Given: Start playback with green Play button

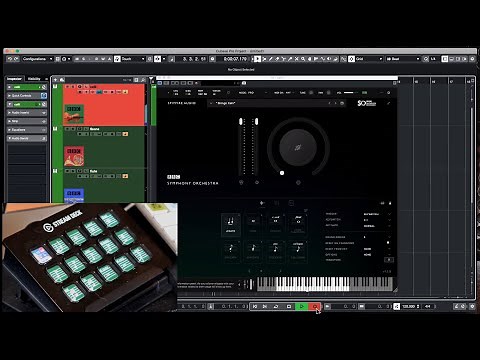Looking at the screenshot, I should point(302,306).
